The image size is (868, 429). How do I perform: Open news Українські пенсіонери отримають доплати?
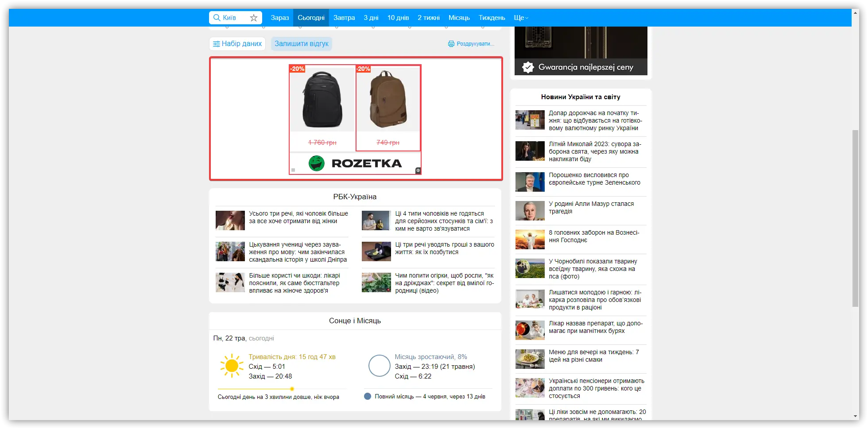point(597,388)
